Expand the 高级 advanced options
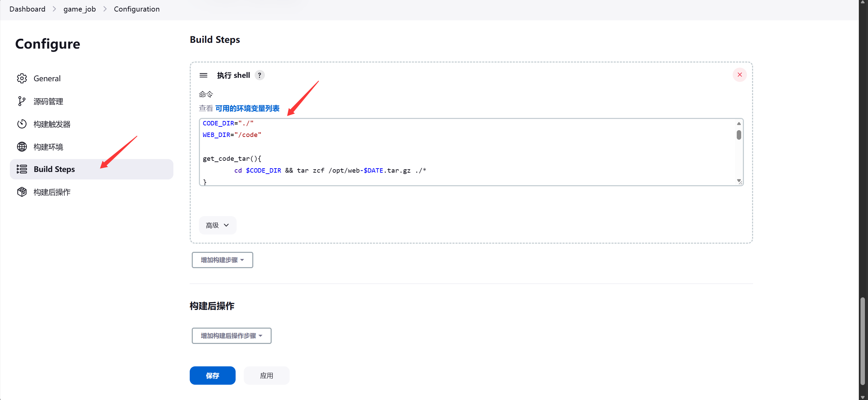The image size is (868, 400). click(218, 225)
